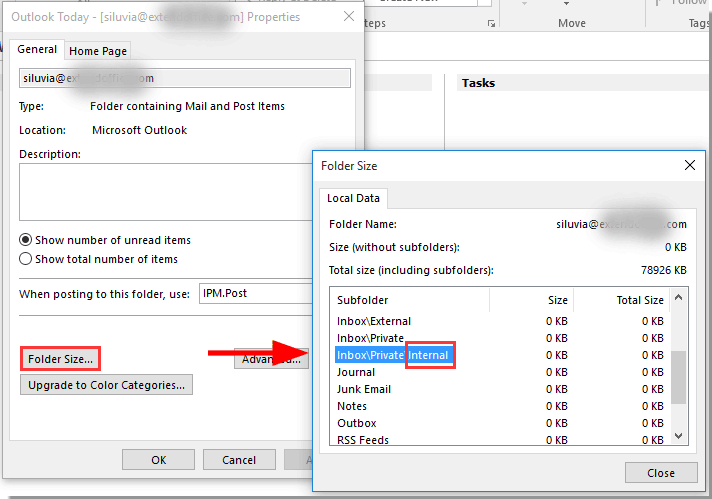The width and height of the screenshot is (712, 499).
Task: Confirm properties with the OK button
Action: pyautogui.click(x=158, y=460)
